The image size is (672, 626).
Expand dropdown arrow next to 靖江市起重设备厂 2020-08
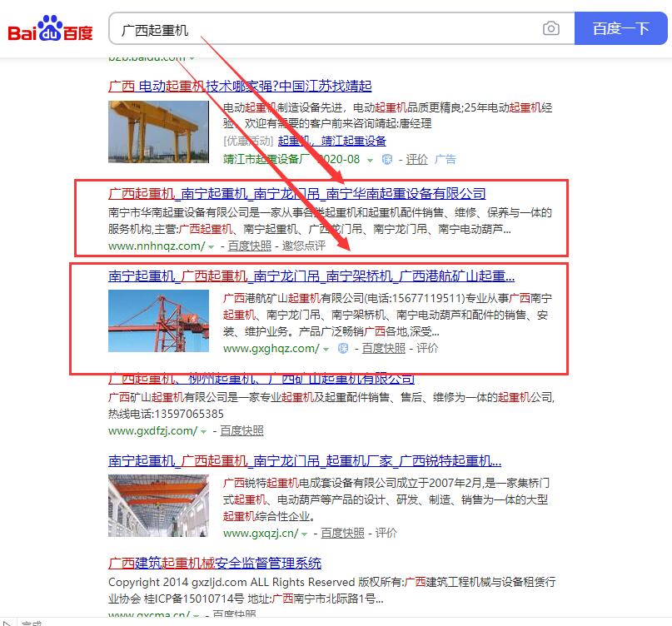(370, 161)
